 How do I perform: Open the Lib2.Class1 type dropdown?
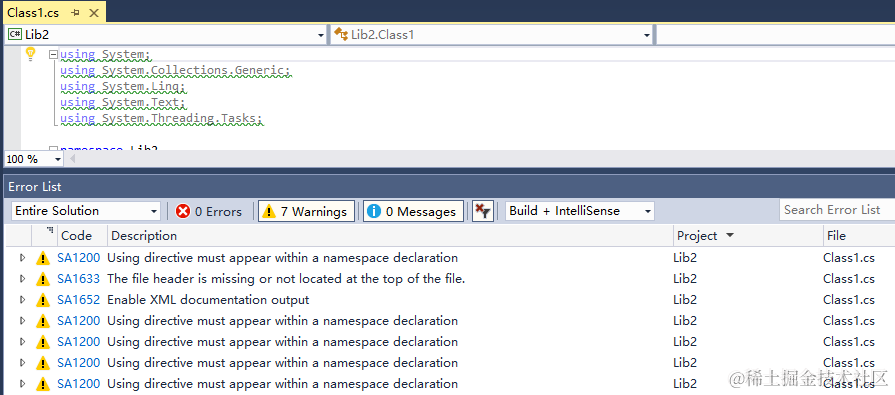point(493,35)
